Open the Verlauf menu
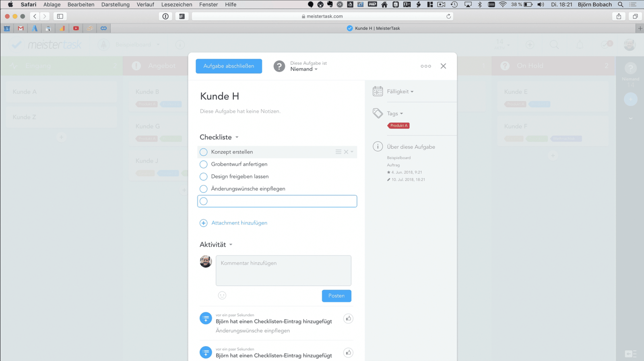This screenshot has height=361, width=644. coord(145,4)
